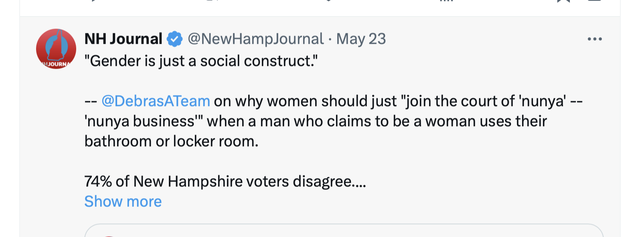
Task: Click the partially visible reply icon
Action: 93,1
